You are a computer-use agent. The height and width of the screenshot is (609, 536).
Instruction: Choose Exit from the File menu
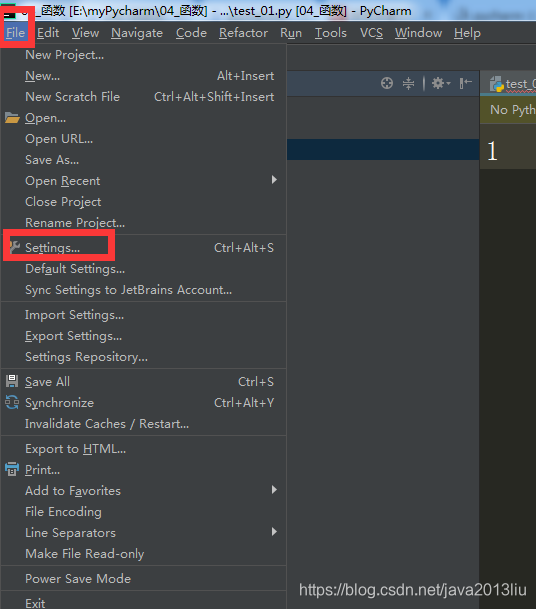[x=144, y=603]
